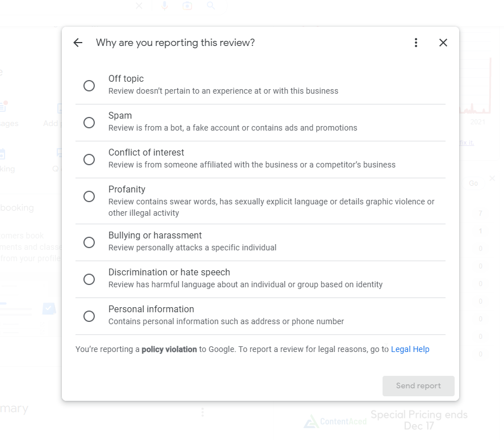
Task: Choose Conflict of interest radio option
Action: [89, 160]
